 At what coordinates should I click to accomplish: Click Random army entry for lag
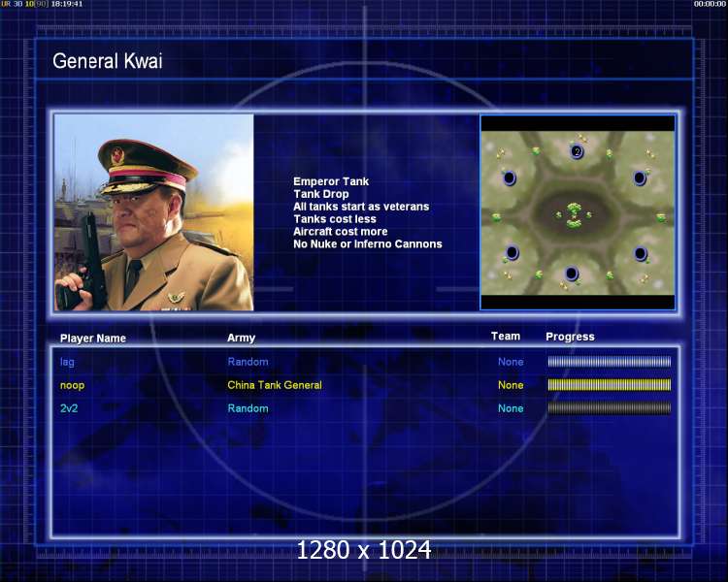point(248,362)
